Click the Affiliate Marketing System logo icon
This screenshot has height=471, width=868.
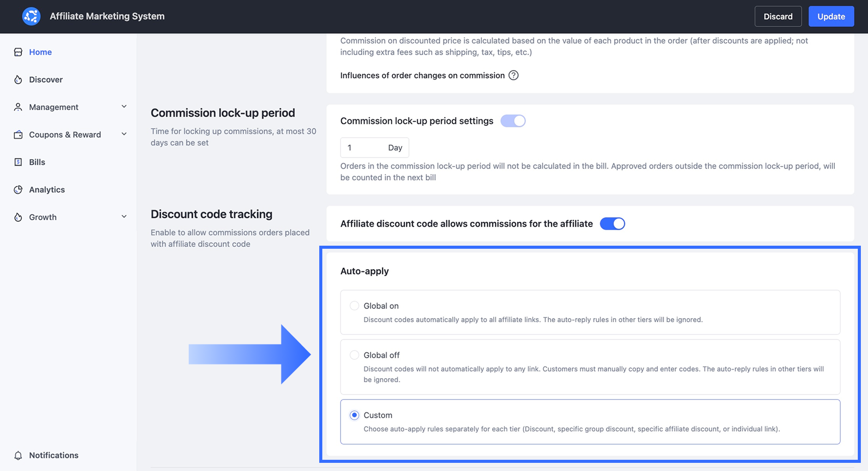click(31, 16)
